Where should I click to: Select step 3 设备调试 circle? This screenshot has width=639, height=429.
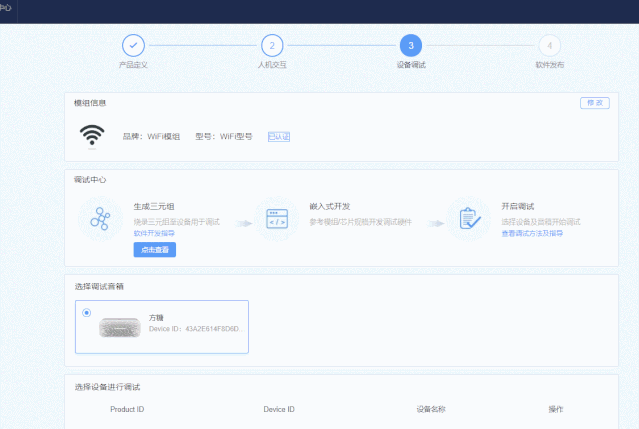[x=411, y=46]
